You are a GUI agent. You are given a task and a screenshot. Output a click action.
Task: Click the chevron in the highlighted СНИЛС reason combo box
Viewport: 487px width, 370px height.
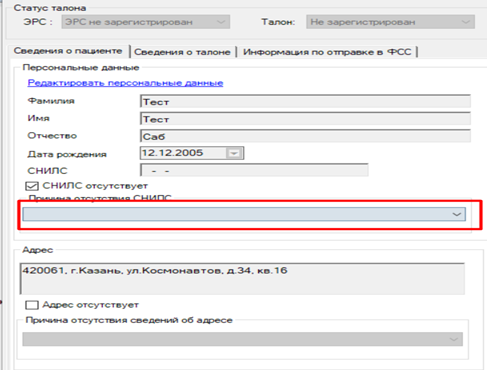coord(457,214)
